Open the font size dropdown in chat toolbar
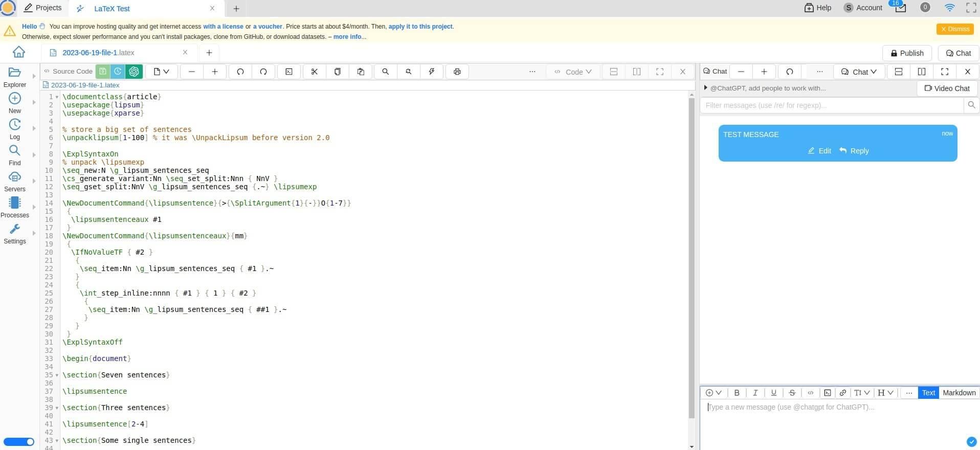 click(x=862, y=393)
